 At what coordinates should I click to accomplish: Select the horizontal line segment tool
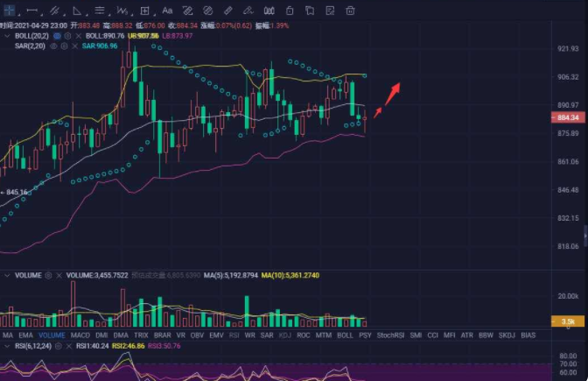[x=31, y=11]
